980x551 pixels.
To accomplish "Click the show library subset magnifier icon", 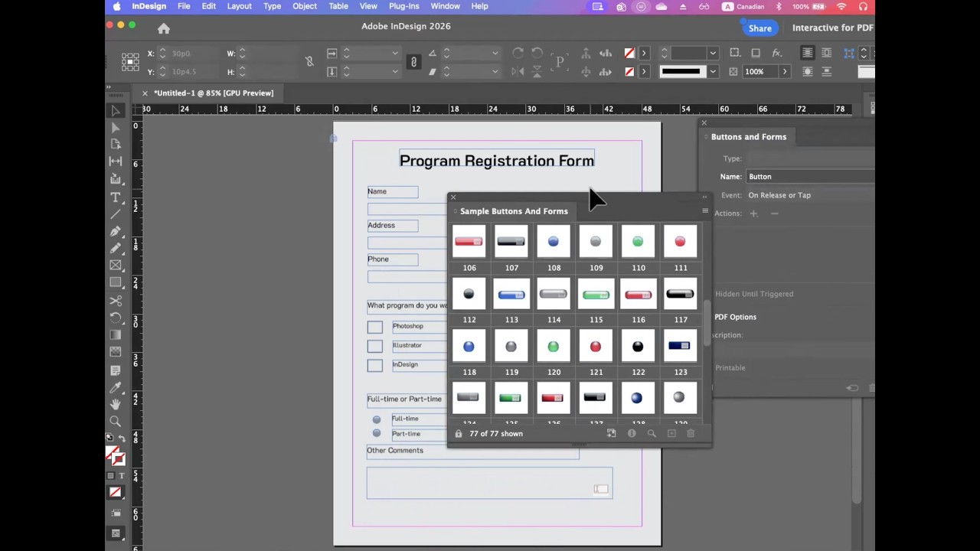I will pos(652,433).
